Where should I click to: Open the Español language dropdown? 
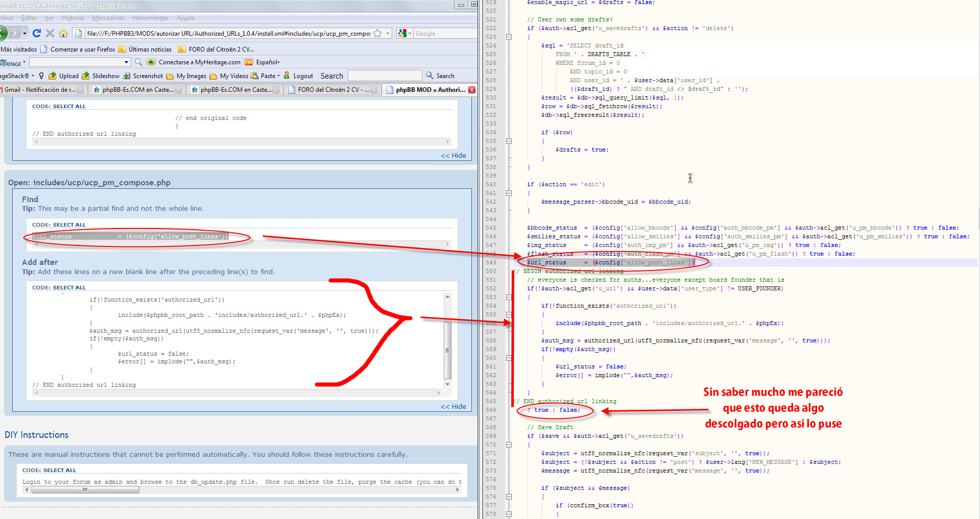pos(262,62)
